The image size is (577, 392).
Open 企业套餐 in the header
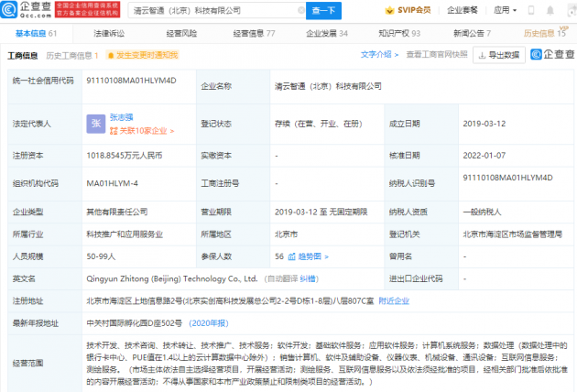click(x=463, y=10)
